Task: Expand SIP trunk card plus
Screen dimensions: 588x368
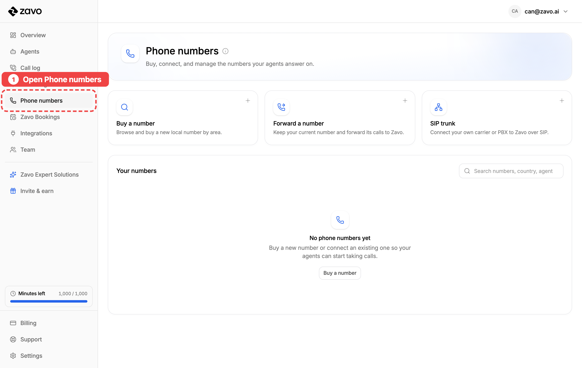Action: click(562, 101)
